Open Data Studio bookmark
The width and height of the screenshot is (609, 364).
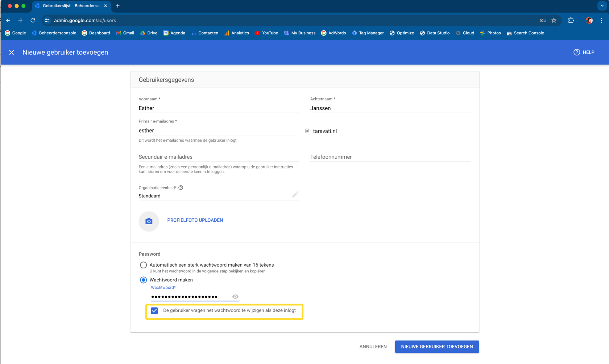(x=435, y=33)
